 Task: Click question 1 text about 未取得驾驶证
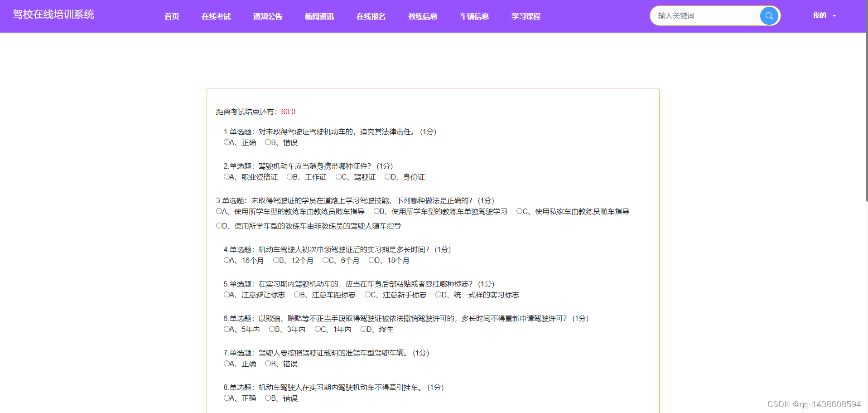pos(330,132)
